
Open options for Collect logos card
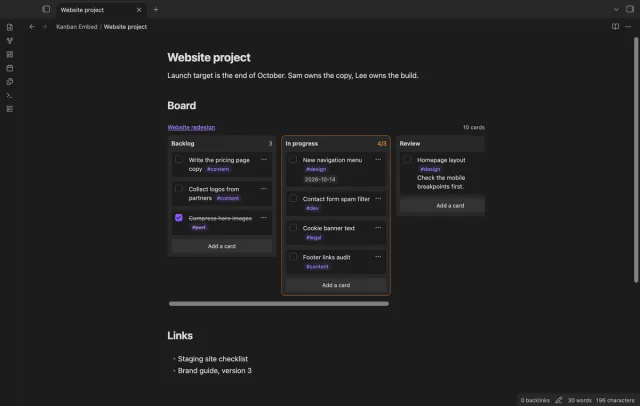[x=264, y=189]
